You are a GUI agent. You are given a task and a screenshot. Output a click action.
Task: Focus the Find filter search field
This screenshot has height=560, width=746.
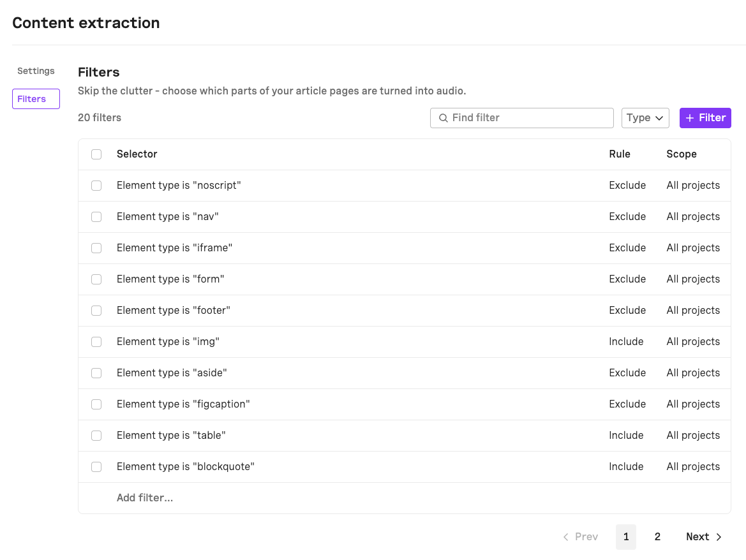530,118
